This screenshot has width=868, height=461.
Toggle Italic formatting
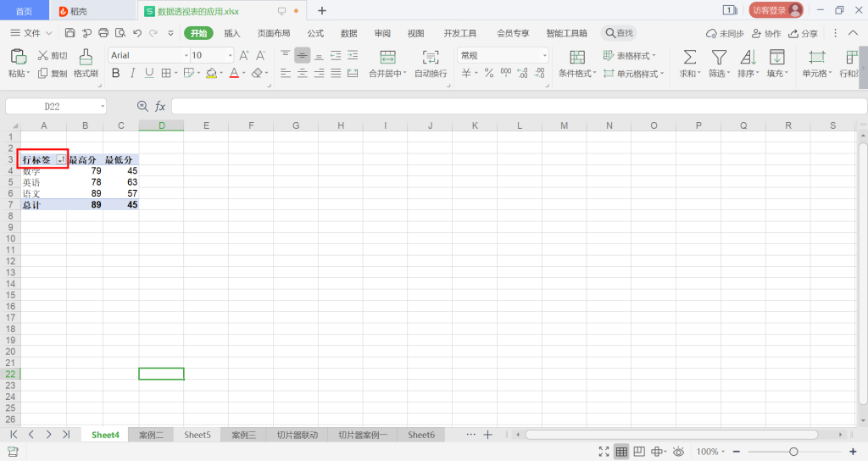[132, 73]
